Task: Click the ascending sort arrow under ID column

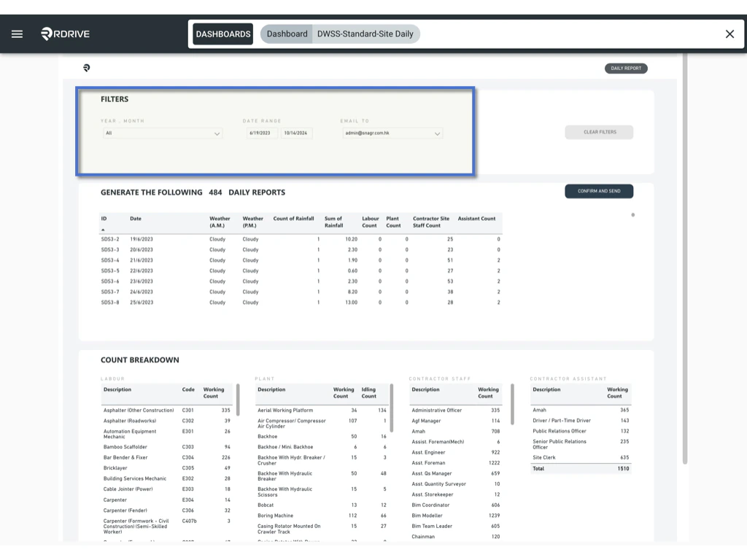Action: point(104,230)
